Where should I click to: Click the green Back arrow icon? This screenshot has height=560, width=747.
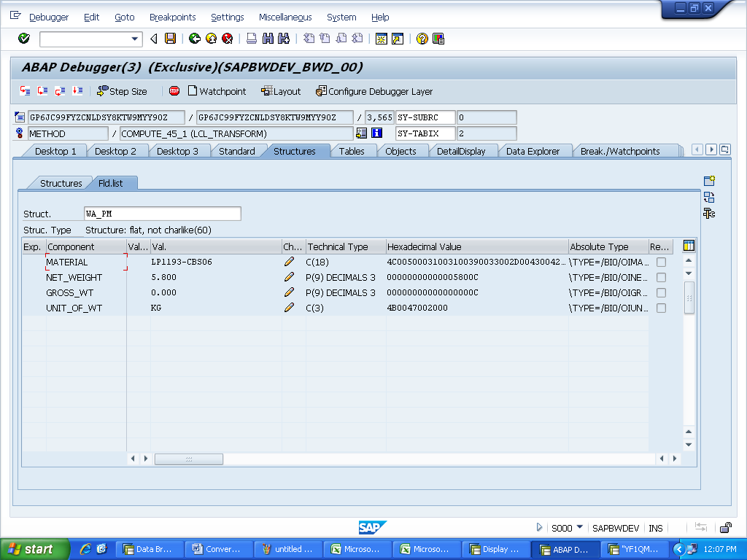click(x=194, y=39)
